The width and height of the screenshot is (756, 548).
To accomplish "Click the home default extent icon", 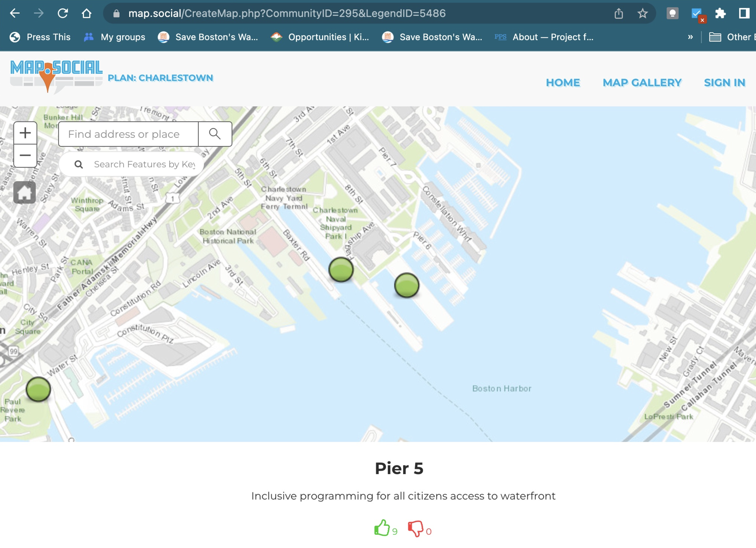I will pyautogui.click(x=25, y=192).
